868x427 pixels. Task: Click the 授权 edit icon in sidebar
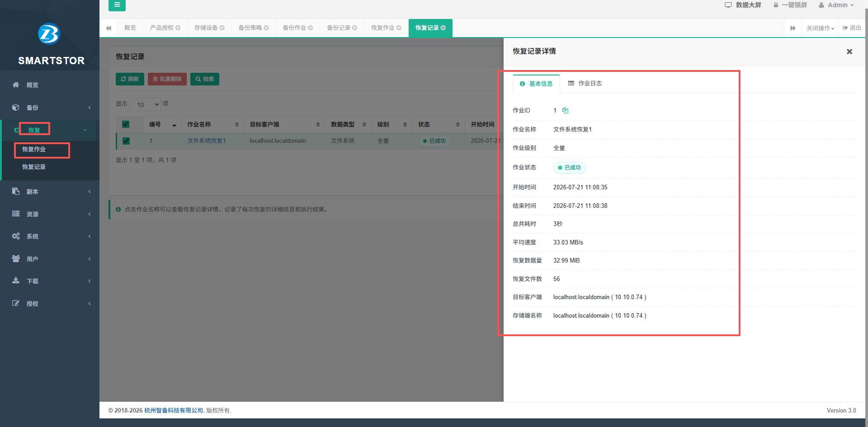click(x=16, y=303)
